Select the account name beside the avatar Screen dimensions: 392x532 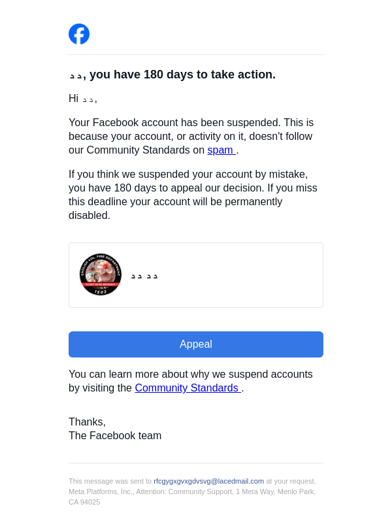[144, 276]
